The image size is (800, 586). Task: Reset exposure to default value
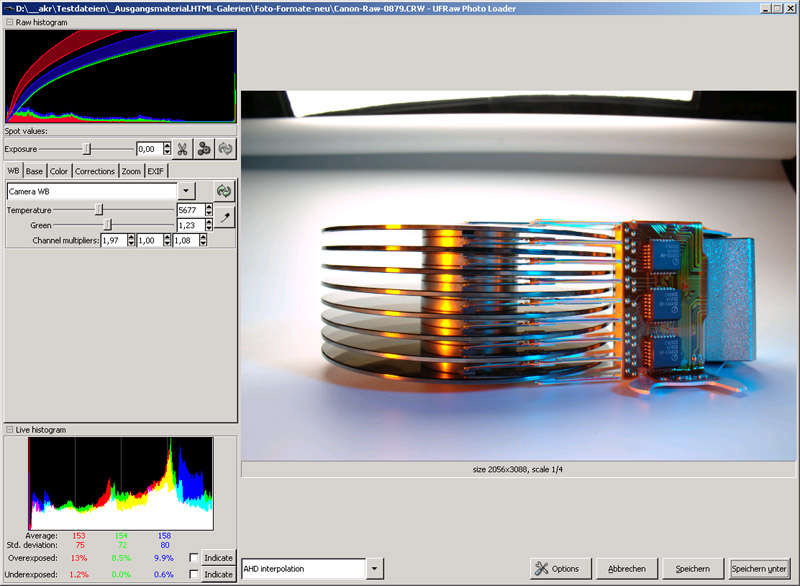pyautogui.click(x=226, y=149)
